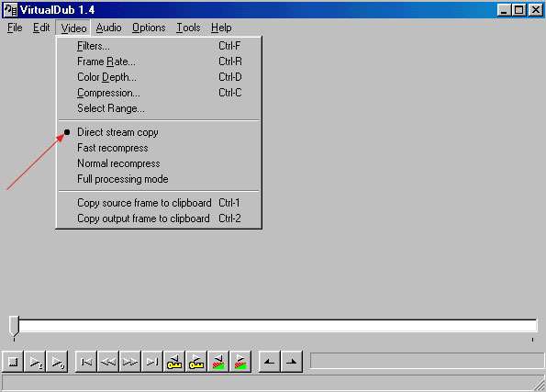This screenshot has height=392, width=546.
Task: Jump to the end of the video
Action: (152, 362)
